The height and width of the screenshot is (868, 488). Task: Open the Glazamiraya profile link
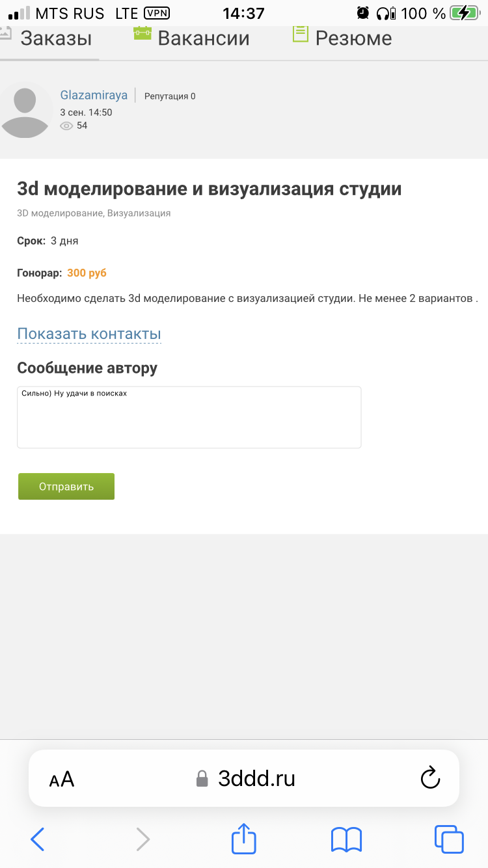[94, 95]
